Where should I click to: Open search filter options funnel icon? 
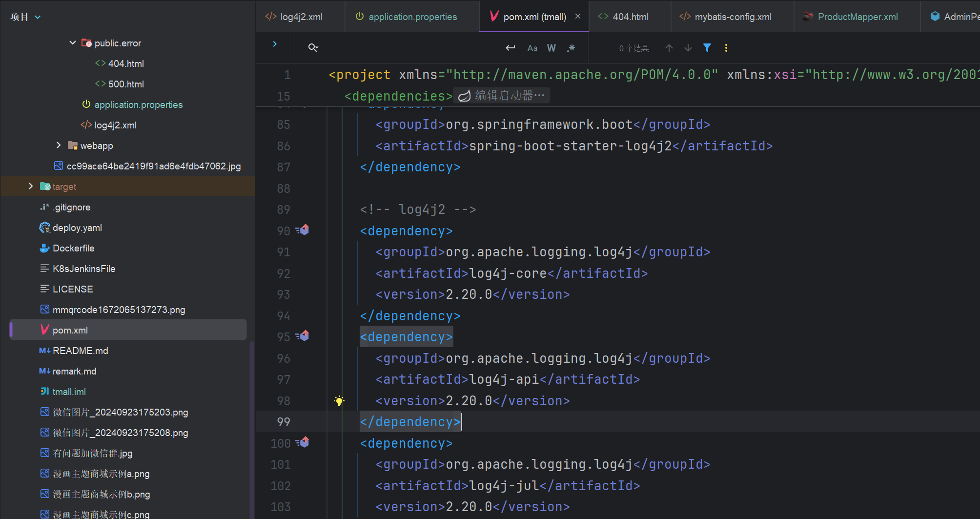[707, 48]
